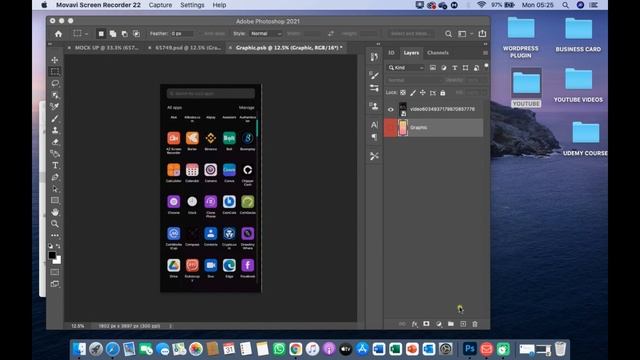Select the Subtract from selection button
This screenshot has width=640, height=360.
click(124, 34)
